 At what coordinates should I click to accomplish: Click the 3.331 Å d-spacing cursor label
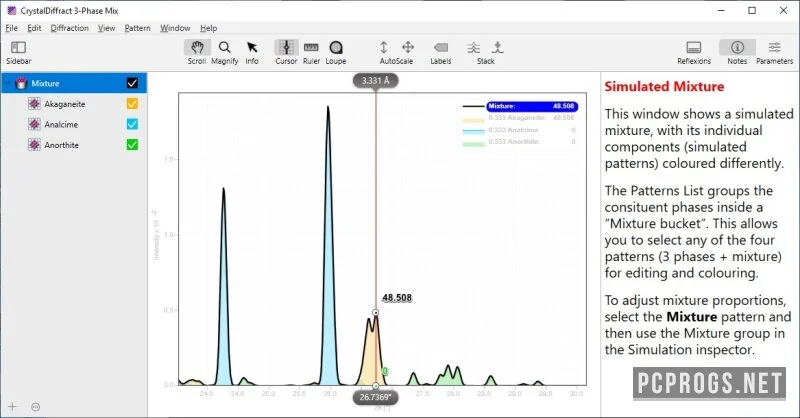pos(376,81)
